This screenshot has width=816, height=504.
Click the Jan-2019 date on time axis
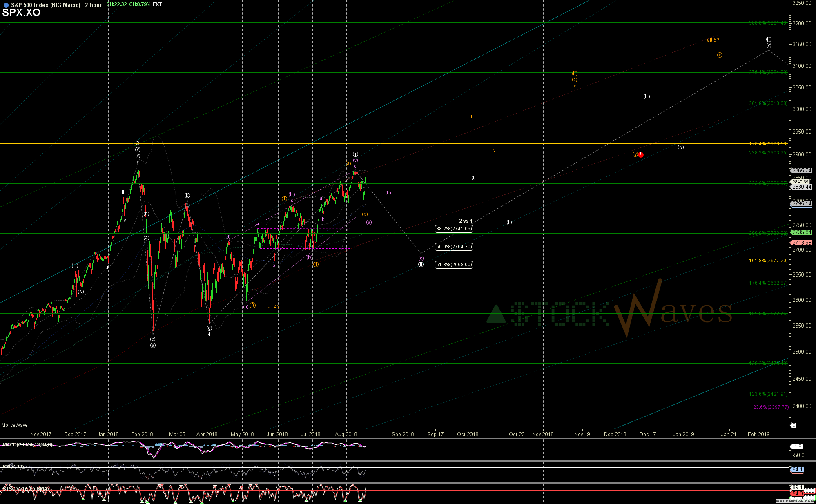(x=683, y=434)
